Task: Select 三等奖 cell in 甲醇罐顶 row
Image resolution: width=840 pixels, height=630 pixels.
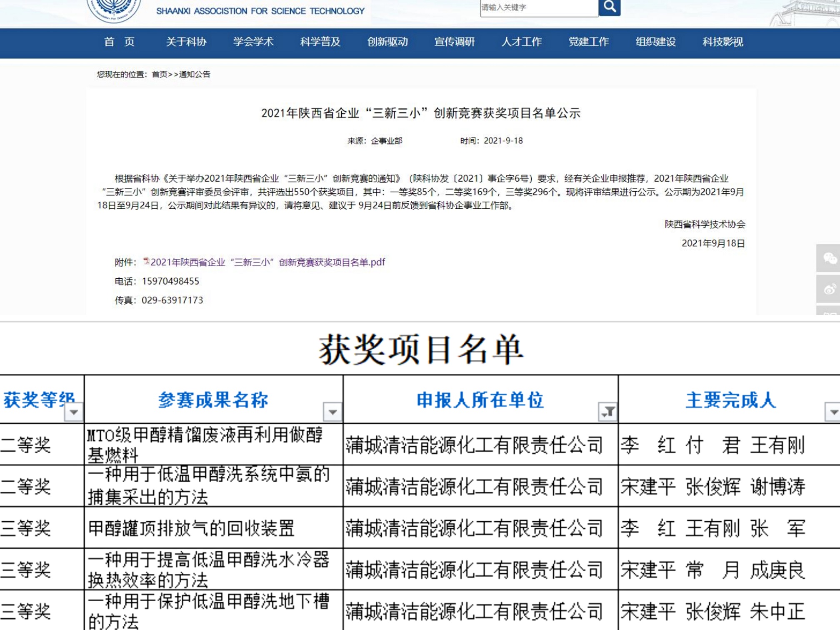Action: click(42, 527)
